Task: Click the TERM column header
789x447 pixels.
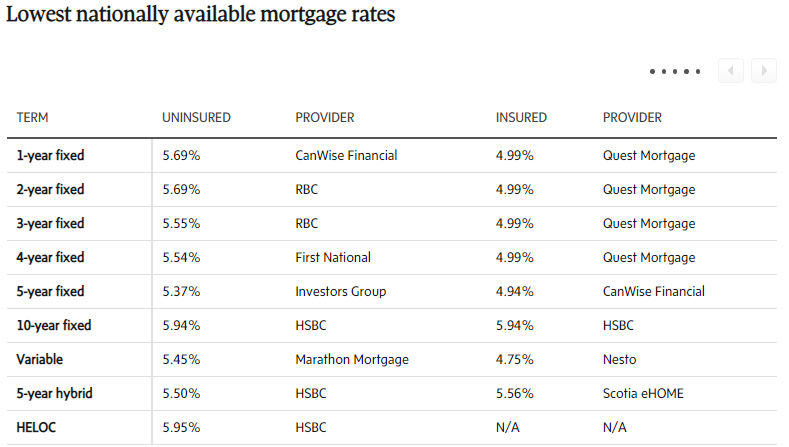Action: click(33, 118)
